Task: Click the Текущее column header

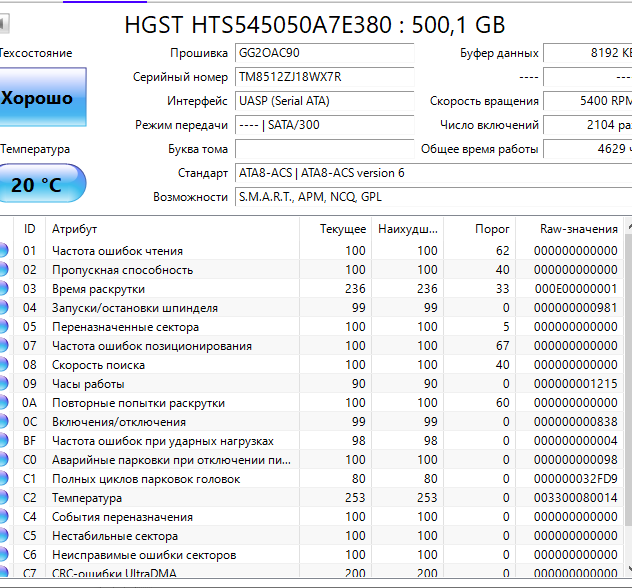Action: coord(342,229)
